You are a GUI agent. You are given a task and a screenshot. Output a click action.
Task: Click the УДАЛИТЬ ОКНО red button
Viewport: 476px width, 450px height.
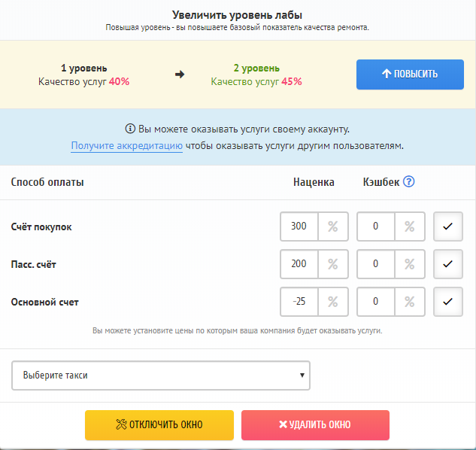click(x=315, y=424)
